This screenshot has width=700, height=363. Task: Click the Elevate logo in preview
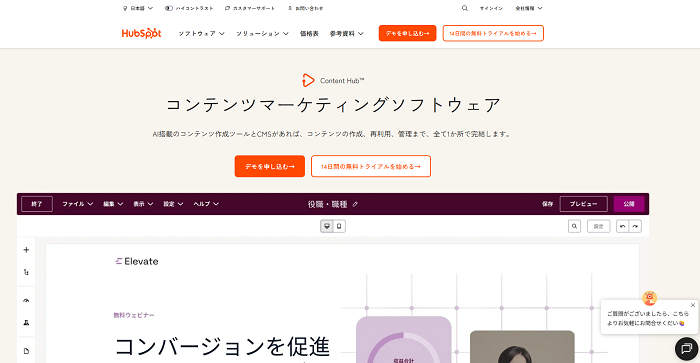coord(137,261)
